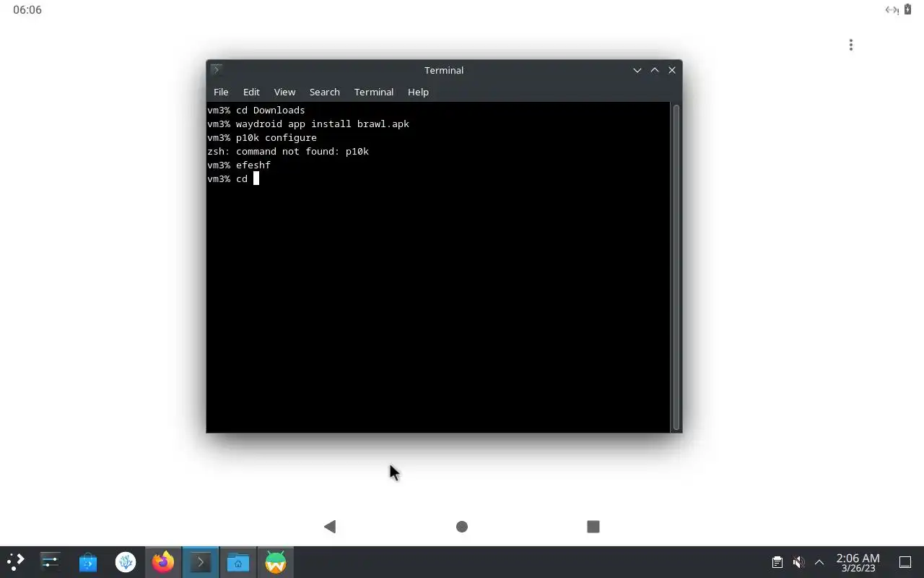Expand hidden system tray icons arrow
The image size is (924, 578).
819,562
